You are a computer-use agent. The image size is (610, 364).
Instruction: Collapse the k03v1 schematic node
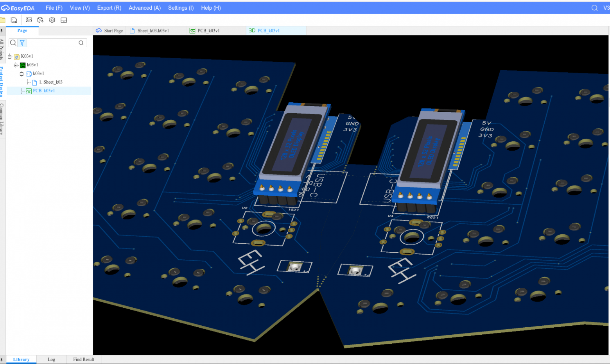(x=22, y=74)
